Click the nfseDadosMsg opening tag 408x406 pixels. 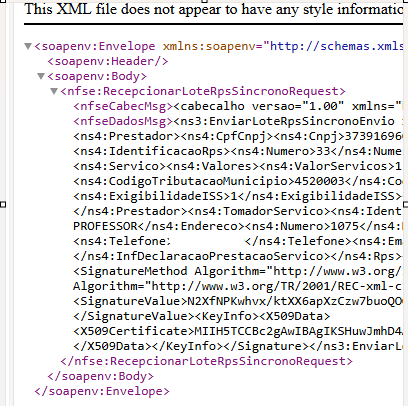pos(123,121)
